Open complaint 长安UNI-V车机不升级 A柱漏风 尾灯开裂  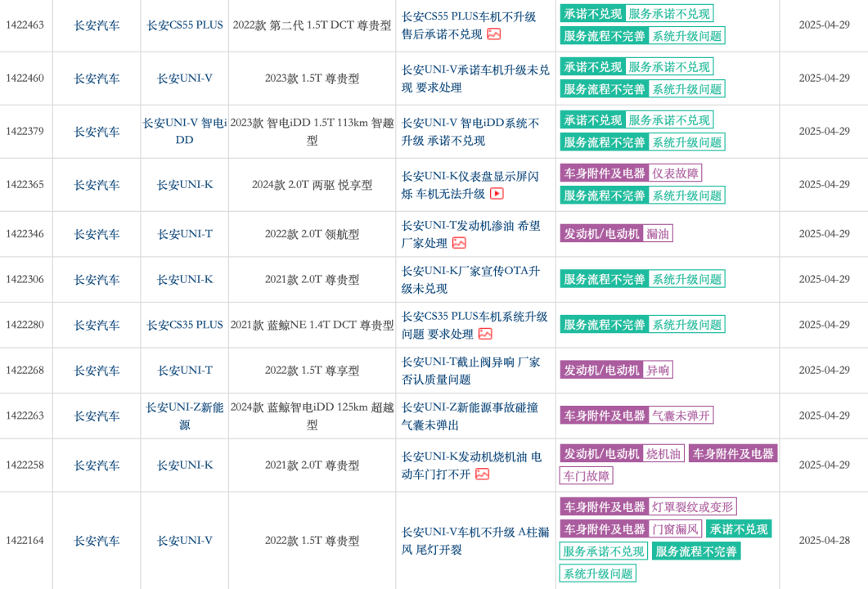475,541
